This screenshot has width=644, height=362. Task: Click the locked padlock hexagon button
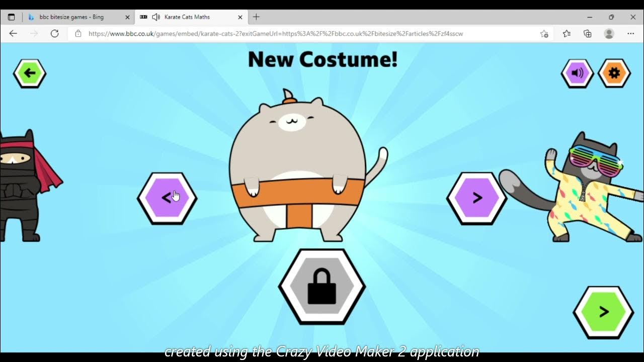click(322, 287)
